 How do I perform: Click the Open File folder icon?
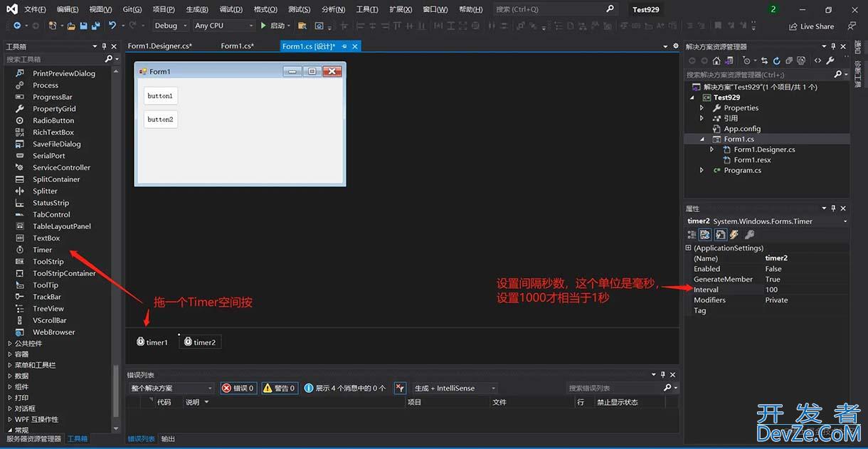pyautogui.click(x=70, y=26)
